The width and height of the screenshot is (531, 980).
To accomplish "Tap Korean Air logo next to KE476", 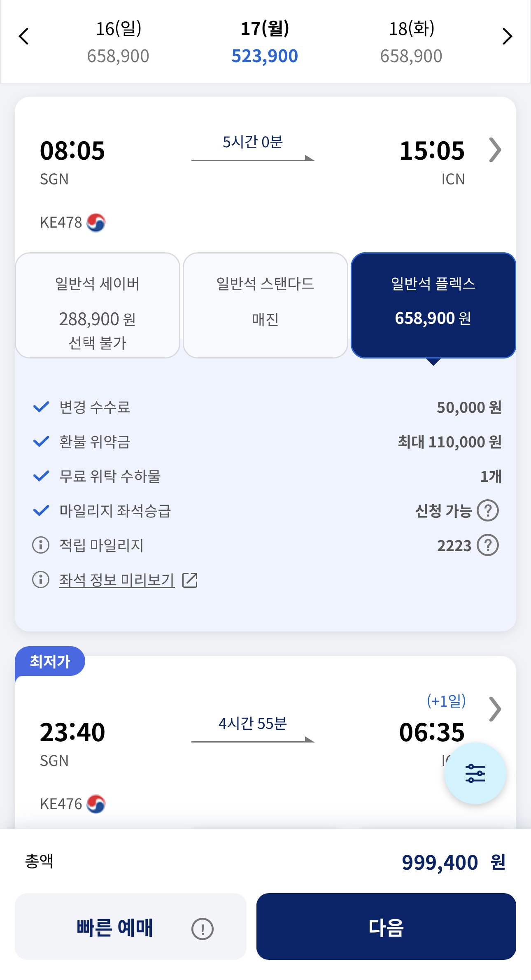I will coord(96,804).
